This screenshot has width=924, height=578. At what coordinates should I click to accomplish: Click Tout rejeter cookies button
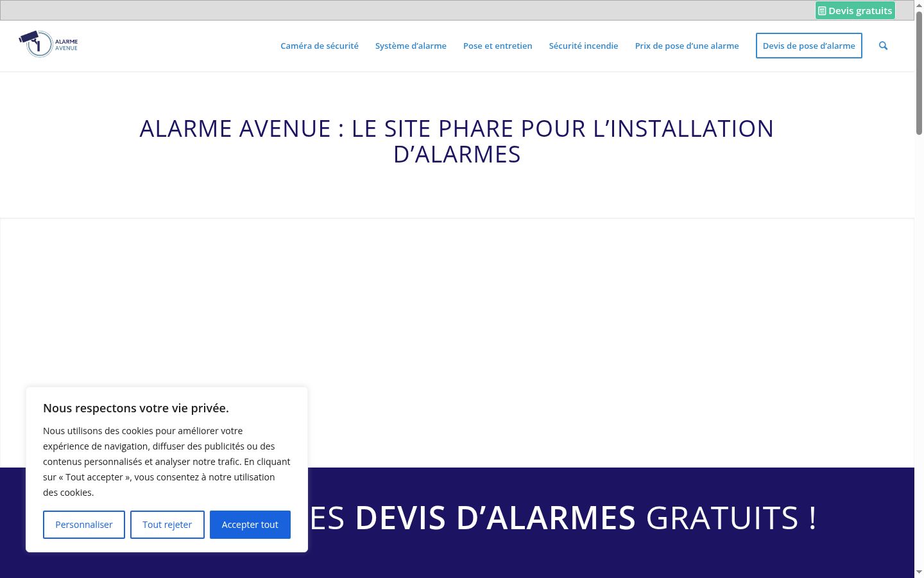167,525
